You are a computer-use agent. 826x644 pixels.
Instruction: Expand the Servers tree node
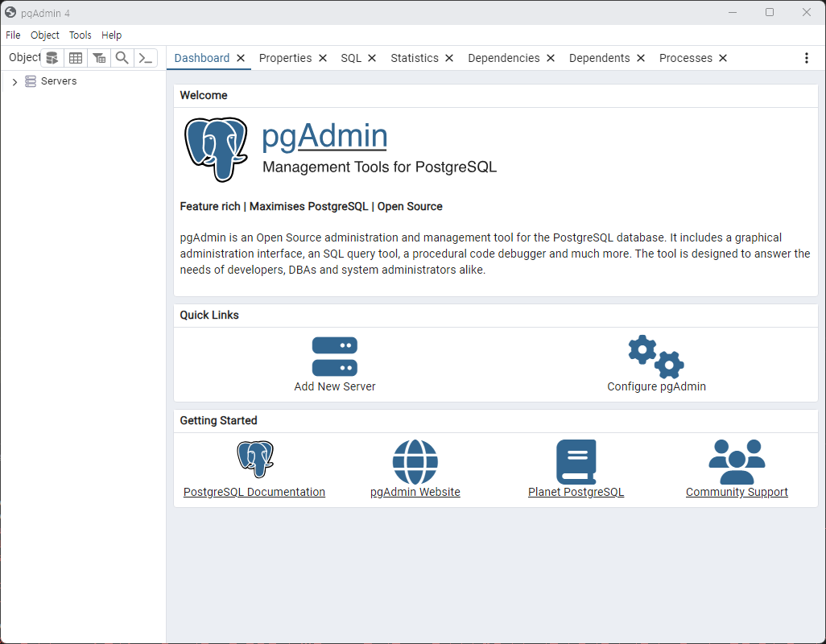14,81
